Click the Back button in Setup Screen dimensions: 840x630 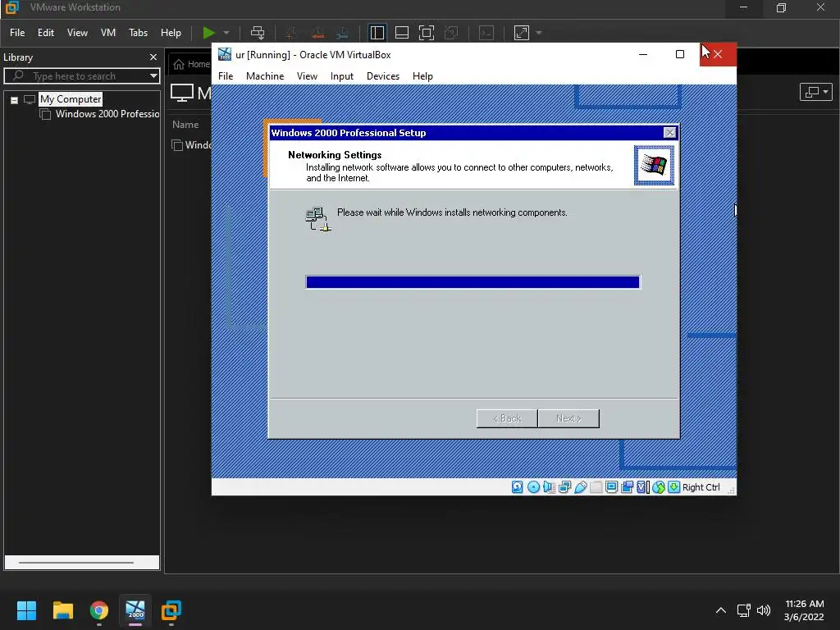point(507,418)
